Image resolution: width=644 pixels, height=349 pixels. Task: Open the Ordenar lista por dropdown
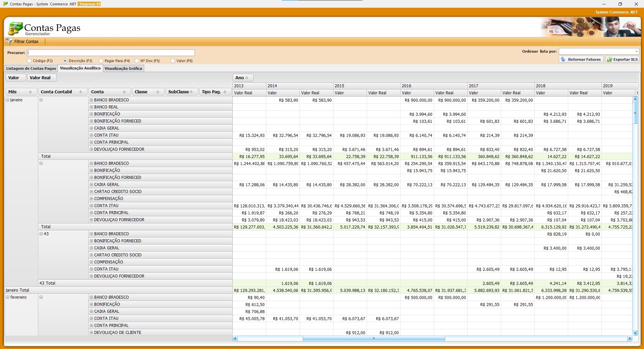click(636, 51)
